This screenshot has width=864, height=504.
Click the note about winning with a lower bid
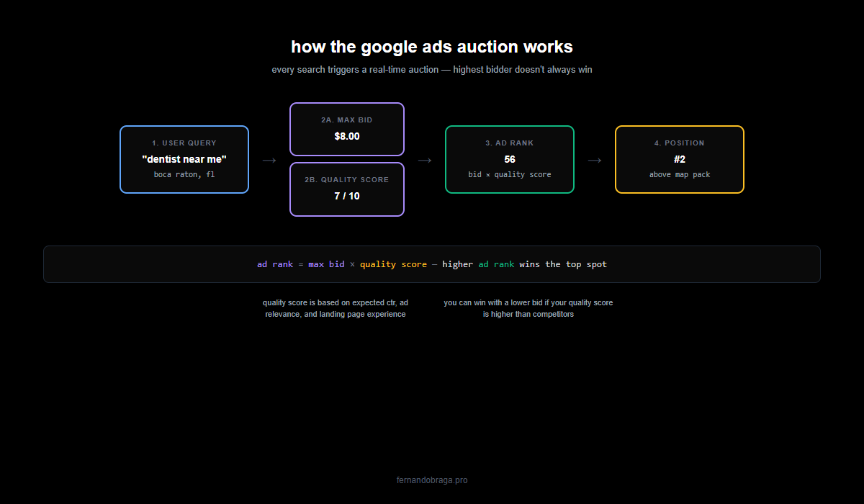coord(528,308)
